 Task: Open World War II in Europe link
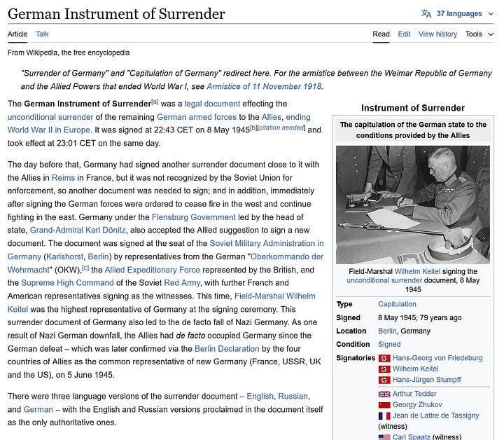(x=49, y=130)
